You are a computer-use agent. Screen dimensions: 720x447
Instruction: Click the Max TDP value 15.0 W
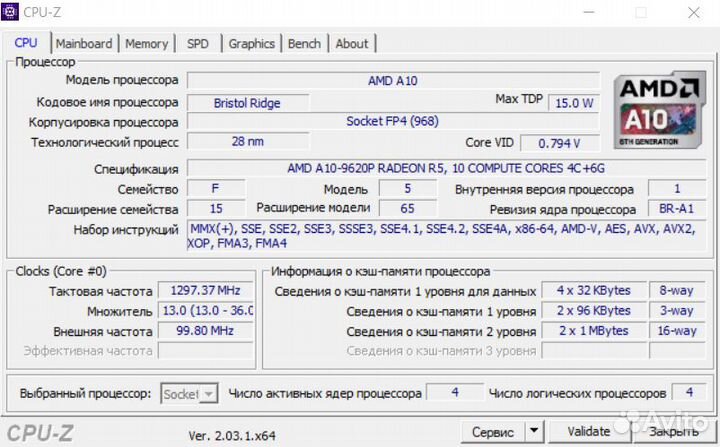tap(574, 103)
